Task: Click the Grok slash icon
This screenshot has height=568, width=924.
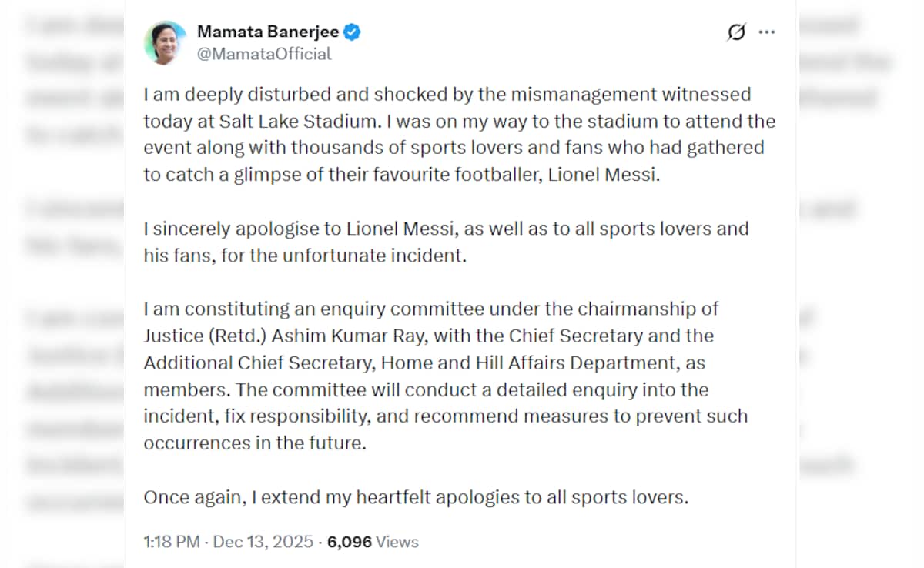Action: pyautogui.click(x=736, y=32)
